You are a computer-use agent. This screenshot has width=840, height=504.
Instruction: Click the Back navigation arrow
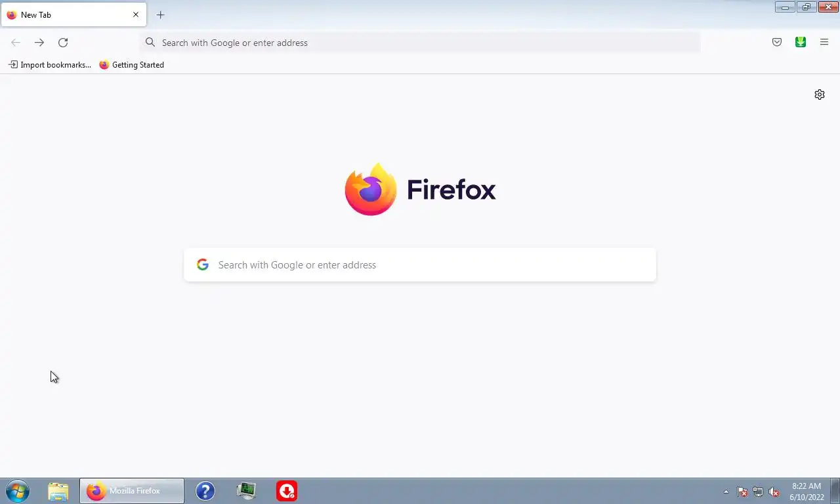(16, 43)
